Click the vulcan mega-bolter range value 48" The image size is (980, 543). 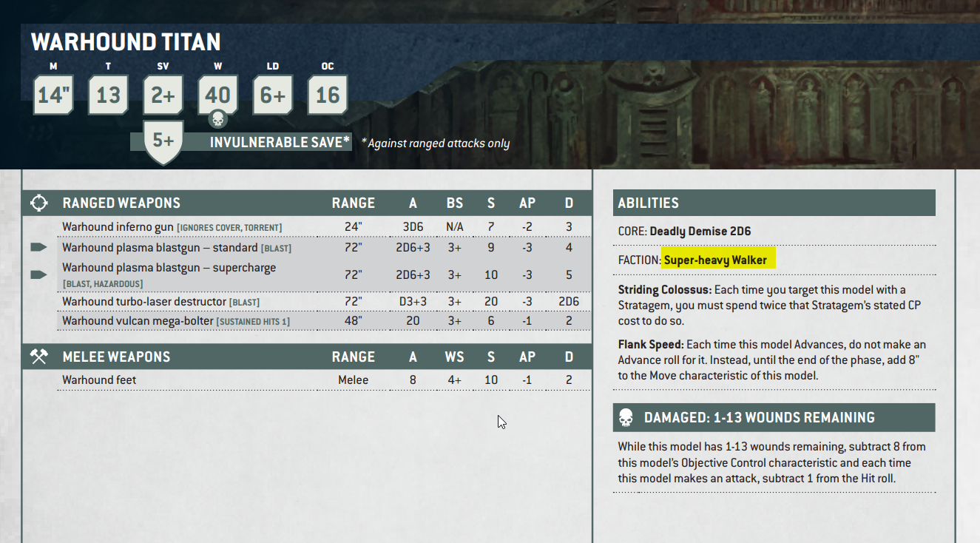coord(354,320)
